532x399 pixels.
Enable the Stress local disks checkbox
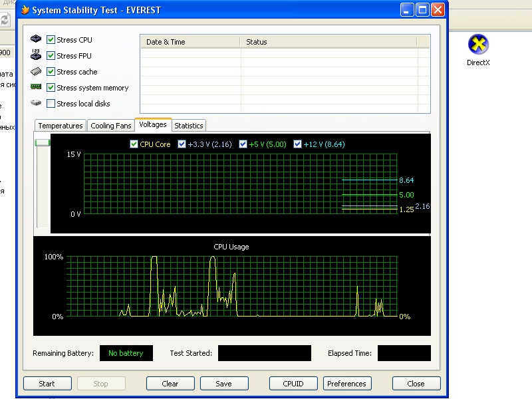51,104
